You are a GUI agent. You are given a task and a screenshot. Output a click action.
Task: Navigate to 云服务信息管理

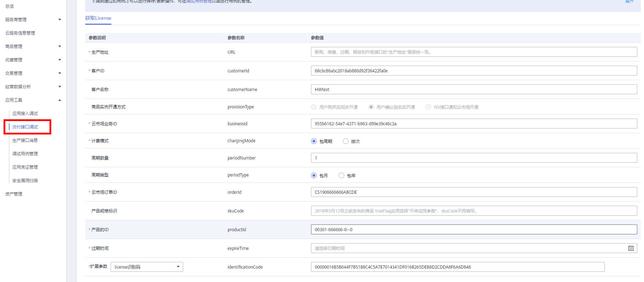pyautogui.click(x=20, y=33)
